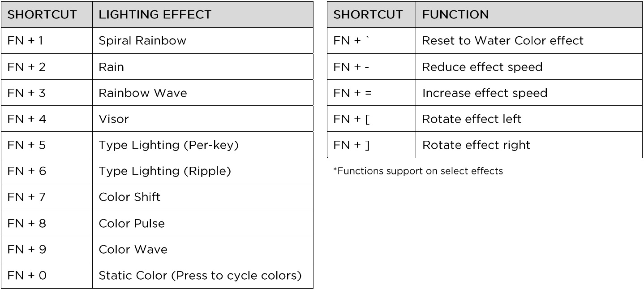Click the 'Spiral Rainbow' lighting effect cell
The height and width of the screenshot is (290, 644).
point(142,41)
